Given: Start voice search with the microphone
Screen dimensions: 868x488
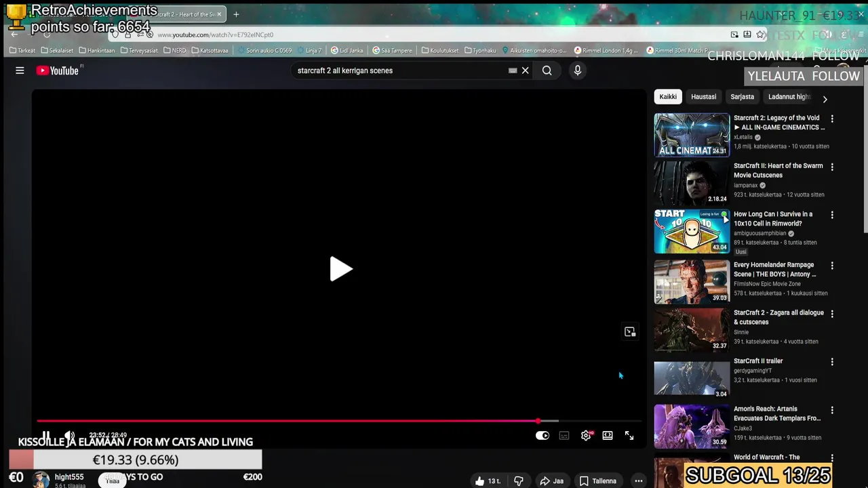Looking at the screenshot, I should 578,70.
